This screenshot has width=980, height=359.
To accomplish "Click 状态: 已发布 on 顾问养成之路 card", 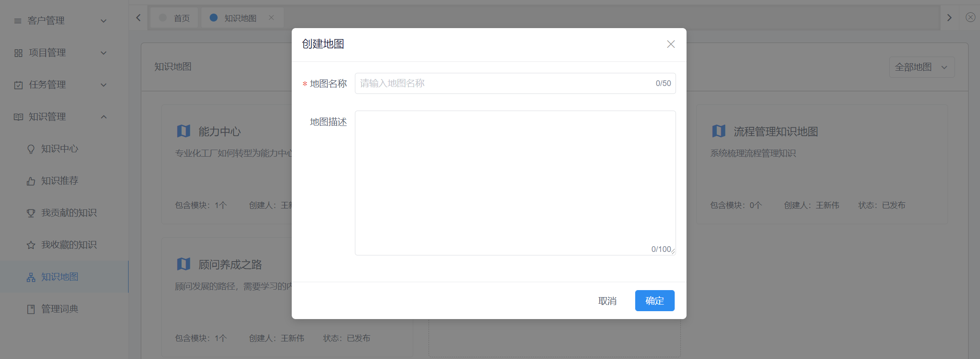I will (x=347, y=338).
